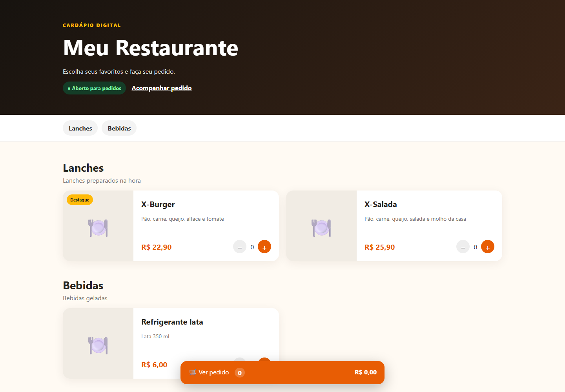This screenshot has width=565, height=392.
Task: Click the X-Salada quantity value 0
Action: click(476, 247)
